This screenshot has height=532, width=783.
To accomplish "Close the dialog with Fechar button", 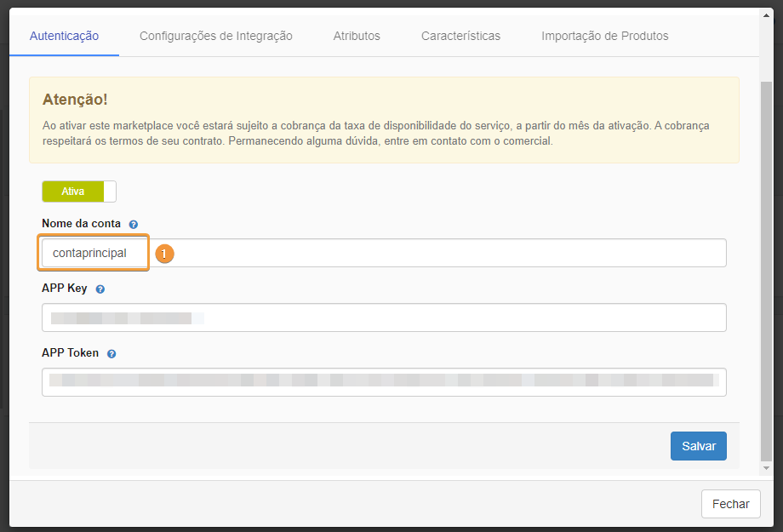I will 730,504.
